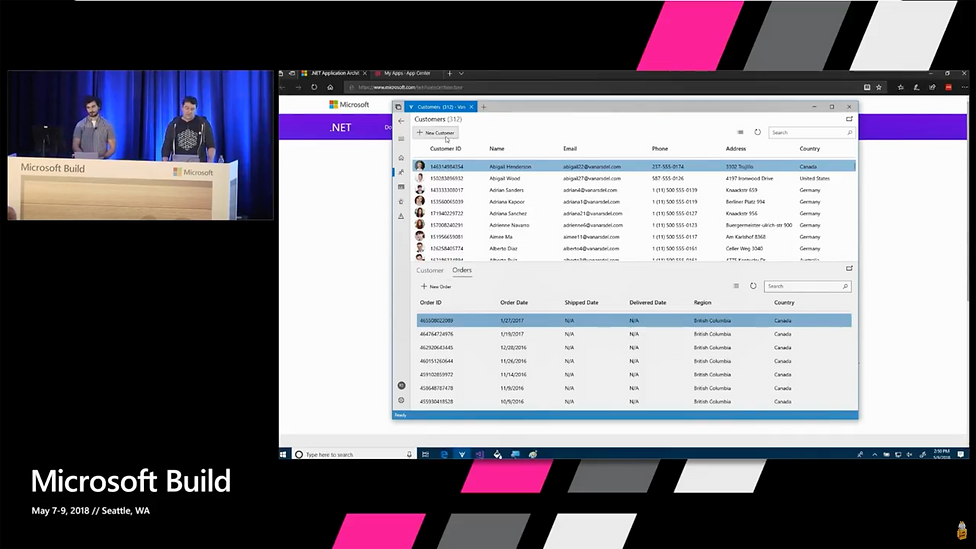Select the order dated 11/26/2016

click(x=634, y=361)
